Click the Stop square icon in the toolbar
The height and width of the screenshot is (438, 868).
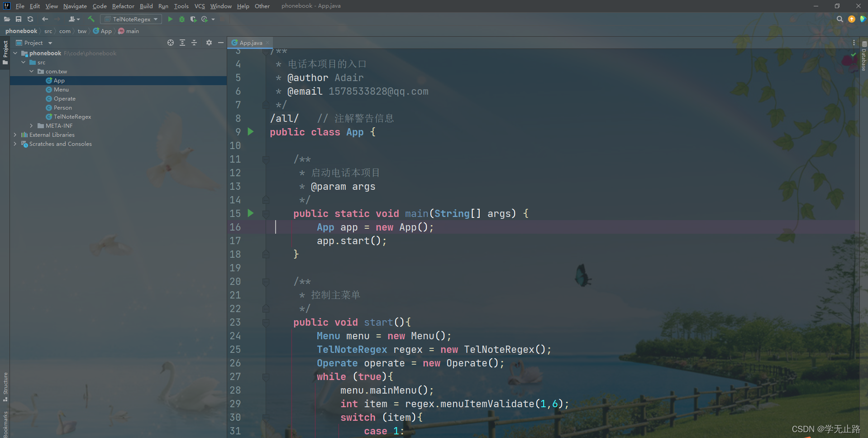[223, 19]
